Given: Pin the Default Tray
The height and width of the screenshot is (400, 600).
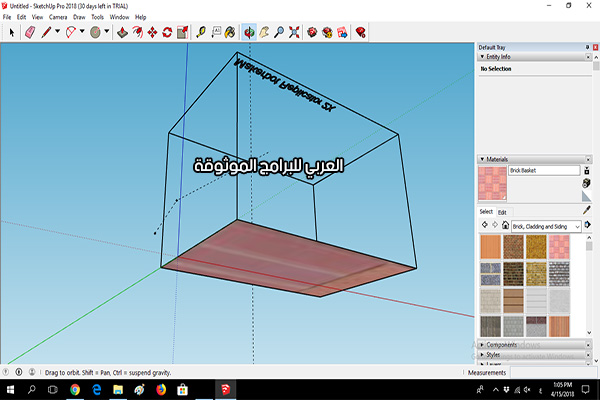Looking at the screenshot, I should click(x=587, y=47).
